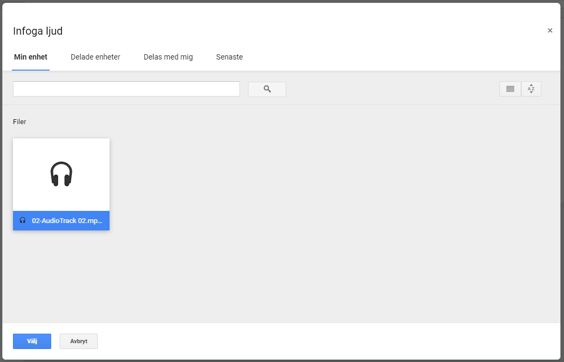The height and width of the screenshot is (362, 564).
Task: Select file 02-AudioTrack 02.mp... label
Action: click(x=67, y=221)
